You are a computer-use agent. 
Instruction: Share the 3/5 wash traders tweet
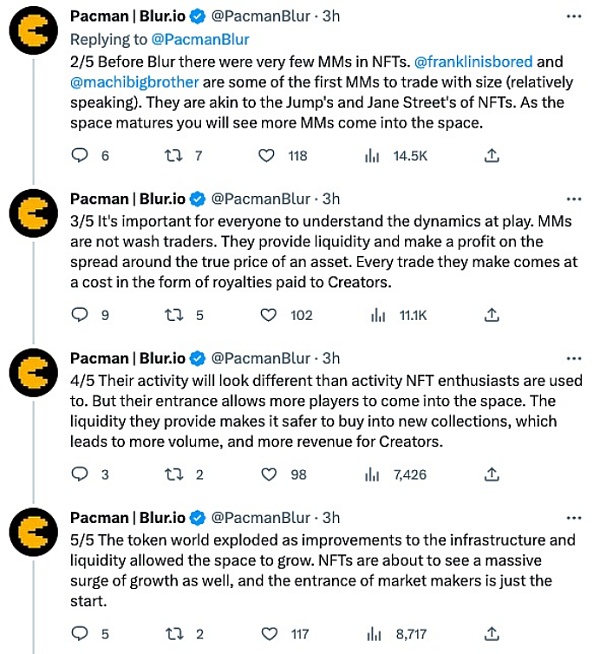tap(491, 314)
